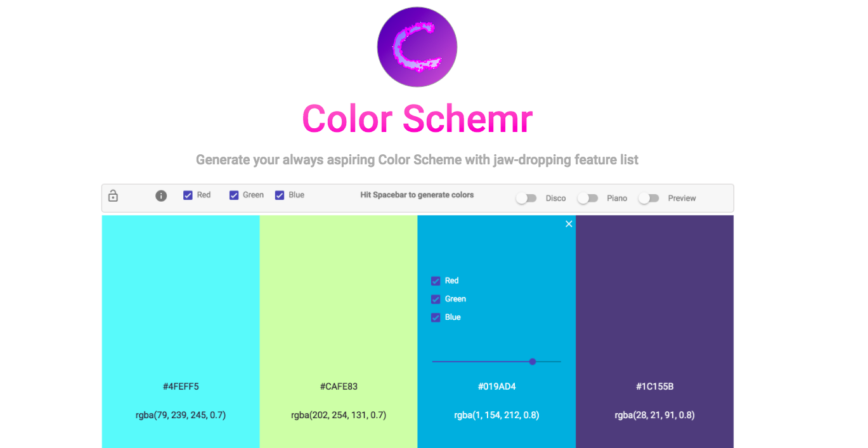Uncheck Green in the blue swatch panel
The image size is (868, 448).
click(x=436, y=300)
